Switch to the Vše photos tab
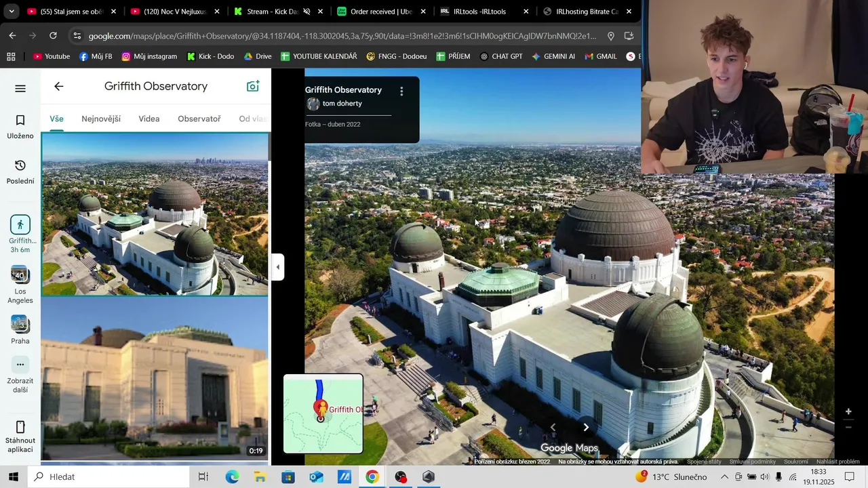868x488 pixels. (x=56, y=119)
